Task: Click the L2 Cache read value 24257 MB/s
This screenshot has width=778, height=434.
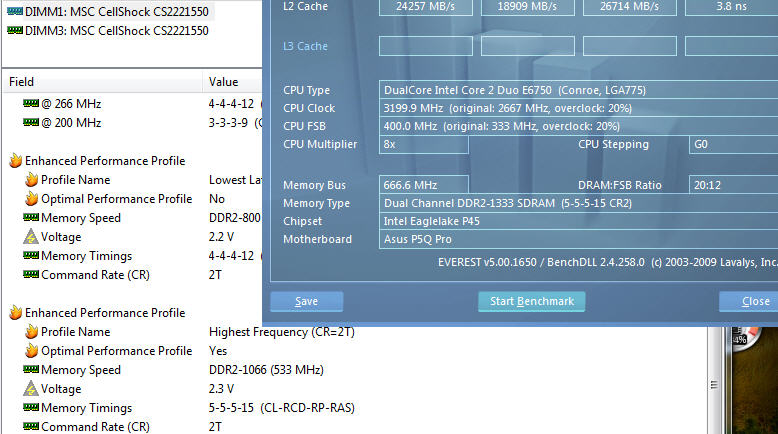Action: coord(426,7)
